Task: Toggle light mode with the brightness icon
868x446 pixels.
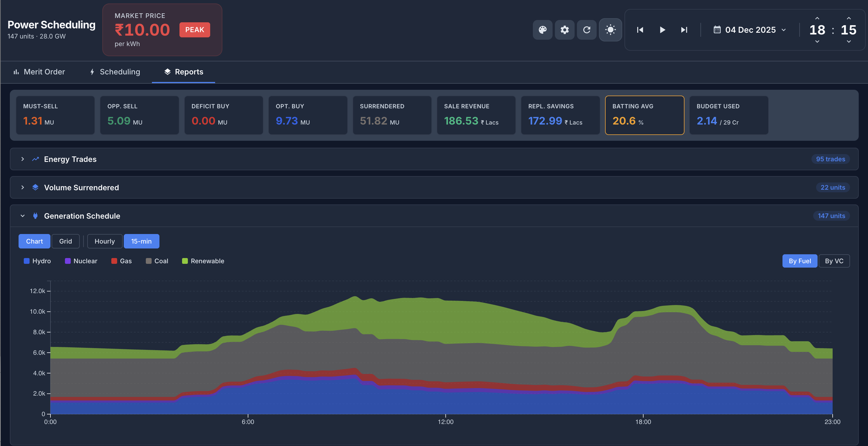Action: 610,30
